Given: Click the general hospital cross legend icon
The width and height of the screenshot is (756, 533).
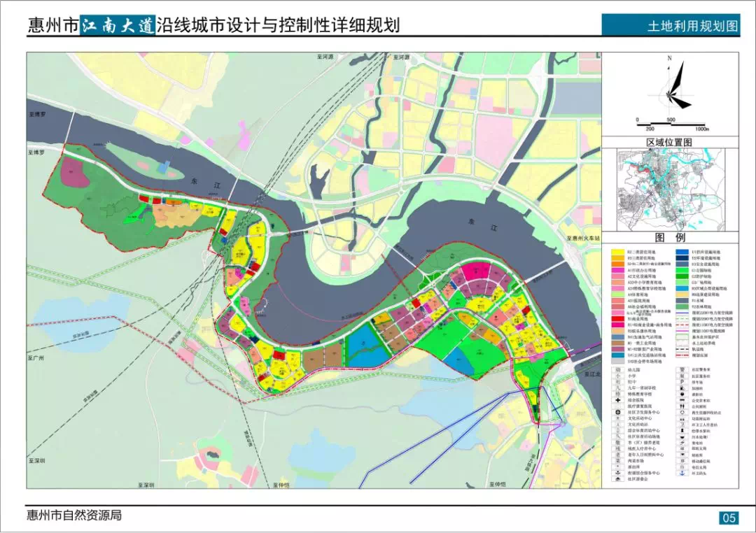Looking at the screenshot, I should coord(617,400).
